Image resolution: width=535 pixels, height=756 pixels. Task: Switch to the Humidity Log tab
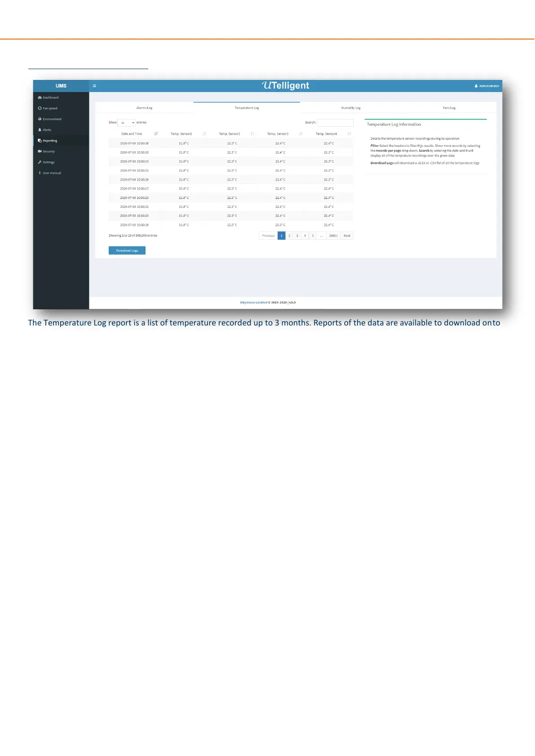[351, 108]
